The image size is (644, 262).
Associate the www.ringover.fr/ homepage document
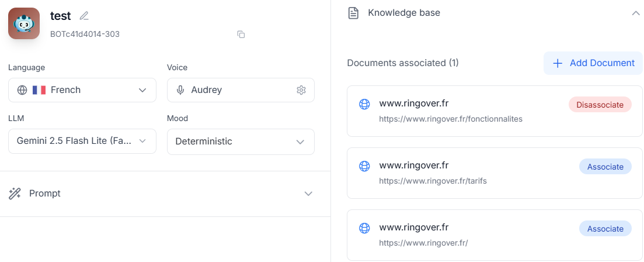(605, 229)
